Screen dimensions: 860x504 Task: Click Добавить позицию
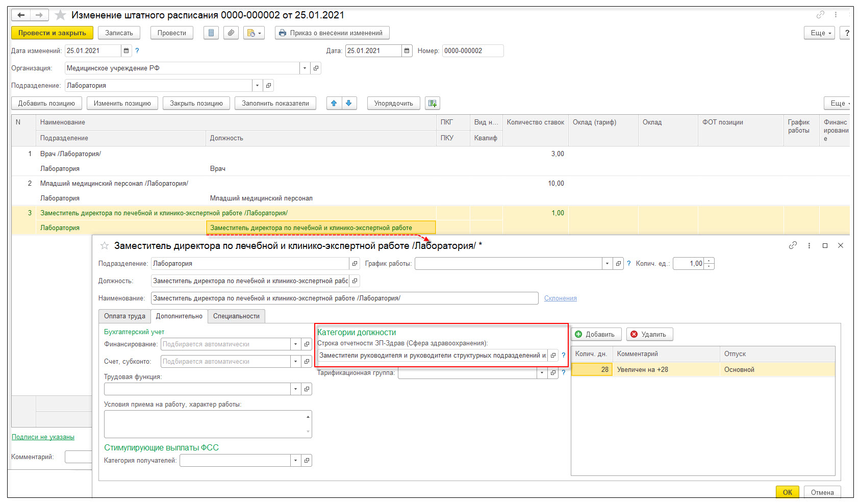coord(46,103)
